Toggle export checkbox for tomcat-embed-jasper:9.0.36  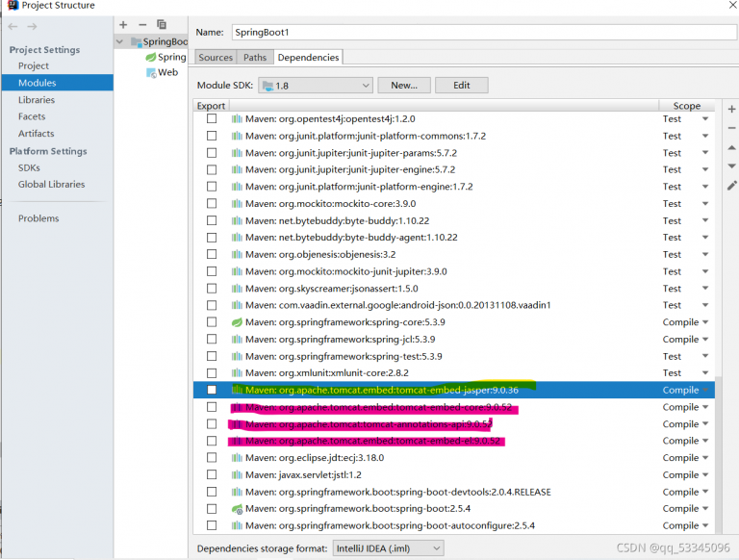click(x=212, y=390)
